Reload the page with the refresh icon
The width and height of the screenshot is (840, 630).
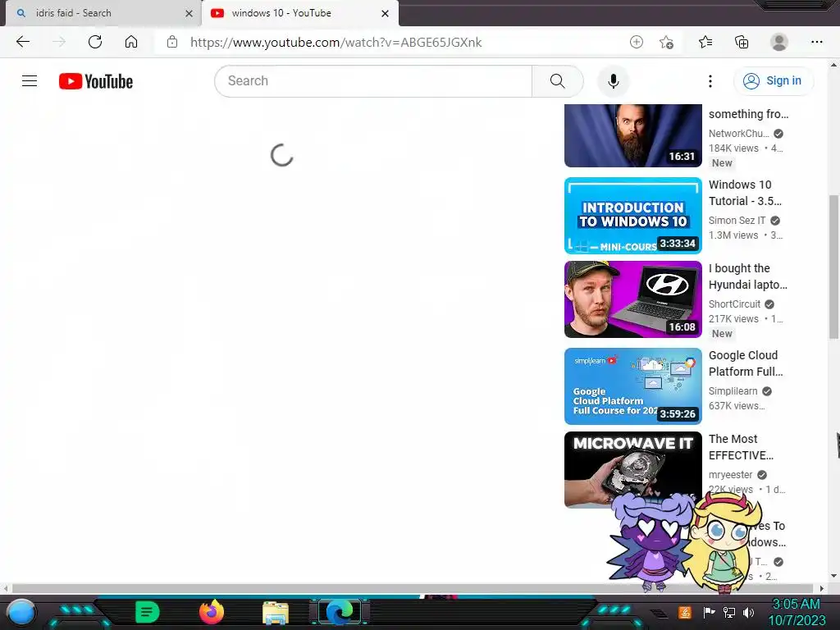(x=95, y=42)
